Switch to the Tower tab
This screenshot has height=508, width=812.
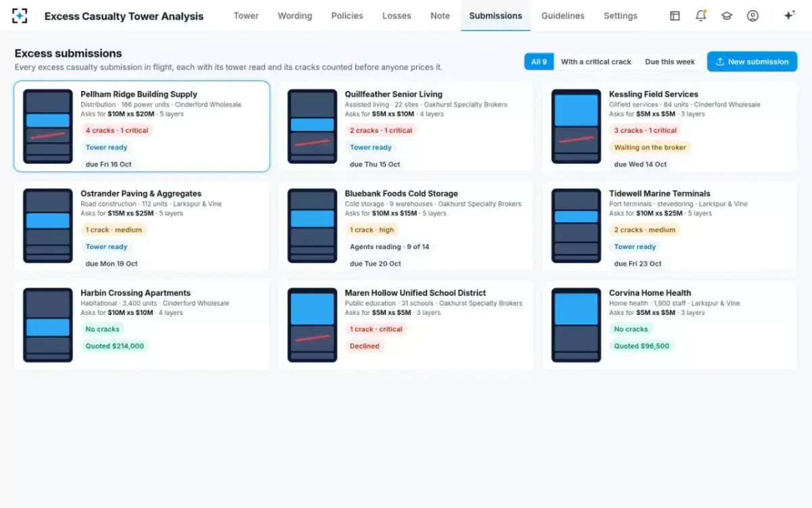click(246, 16)
